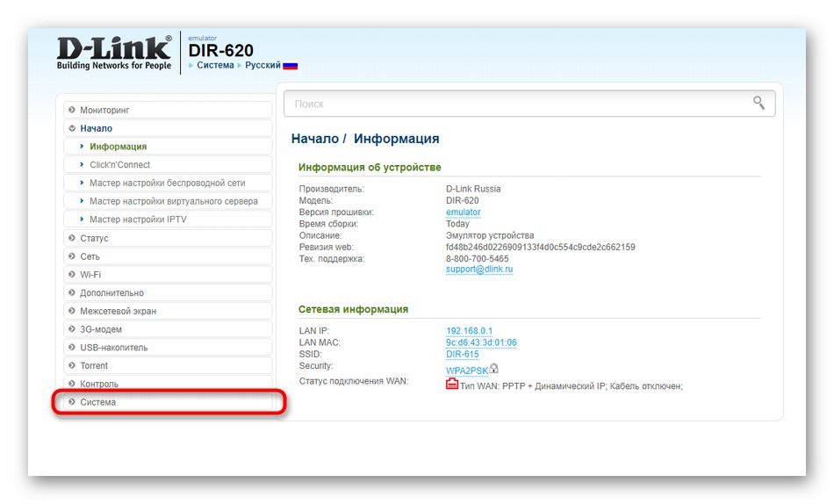Viewport: 834px width, 504px height.
Task: Collapse the Начало section arrow
Action: pos(72,127)
